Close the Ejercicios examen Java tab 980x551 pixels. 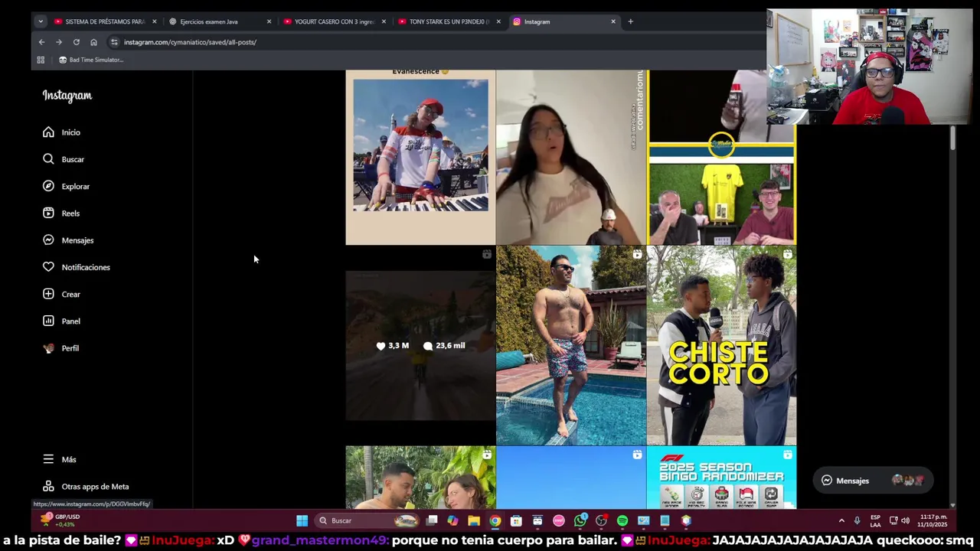(x=269, y=21)
